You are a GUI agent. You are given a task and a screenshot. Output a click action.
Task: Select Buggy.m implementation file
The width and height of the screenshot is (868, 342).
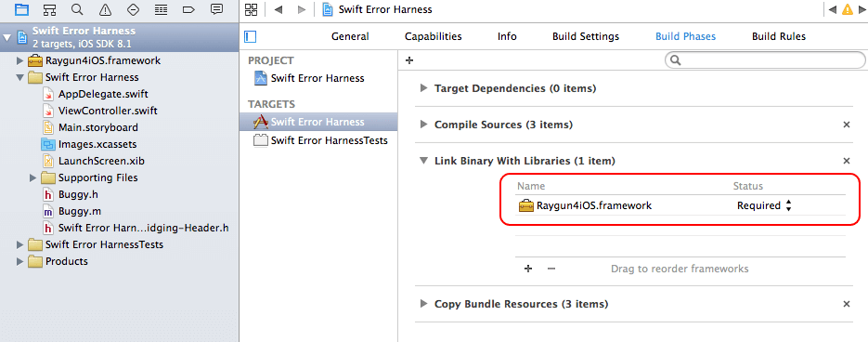pos(80,211)
